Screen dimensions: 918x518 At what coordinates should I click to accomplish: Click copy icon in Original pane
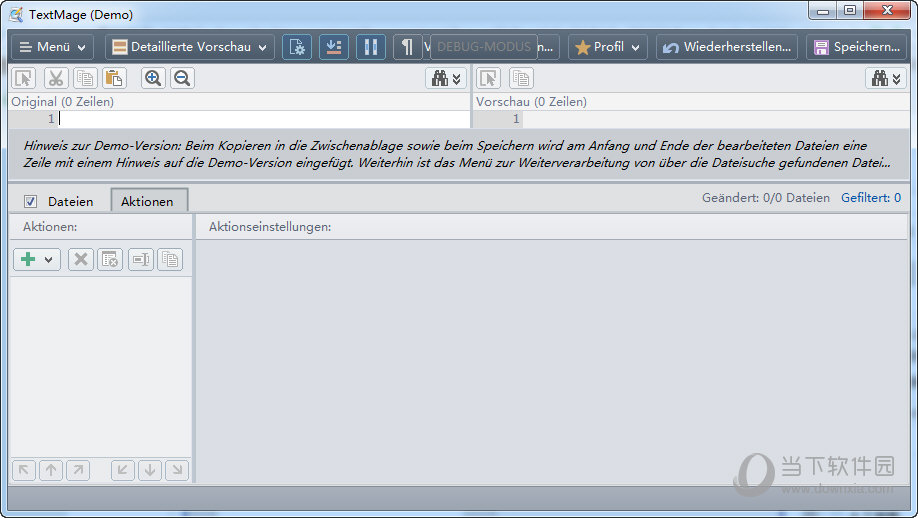pos(85,78)
